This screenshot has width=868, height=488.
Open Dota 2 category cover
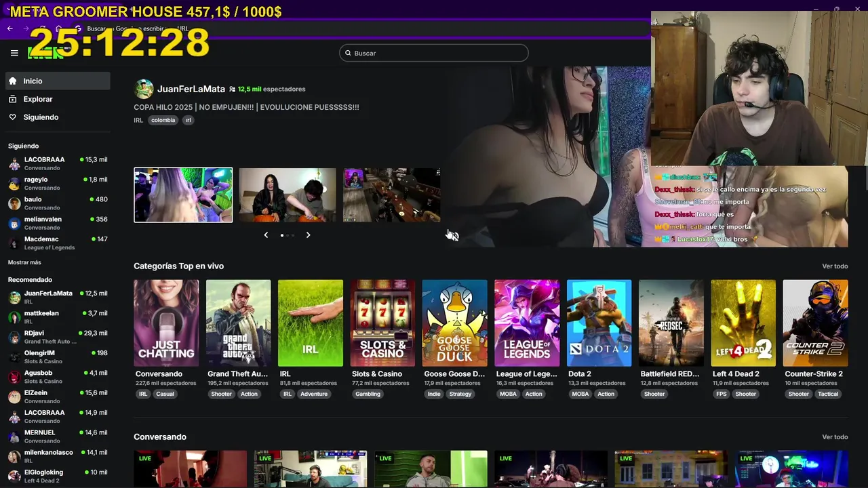599,323
